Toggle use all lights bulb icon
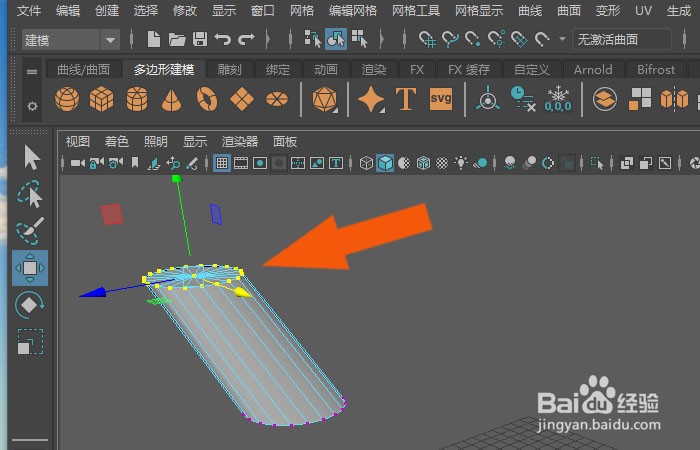This screenshot has width=700, height=450. point(461,163)
